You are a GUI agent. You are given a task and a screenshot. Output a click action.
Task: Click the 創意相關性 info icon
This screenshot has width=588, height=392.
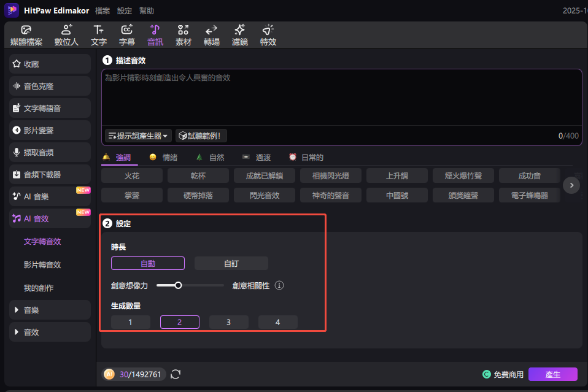point(279,285)
